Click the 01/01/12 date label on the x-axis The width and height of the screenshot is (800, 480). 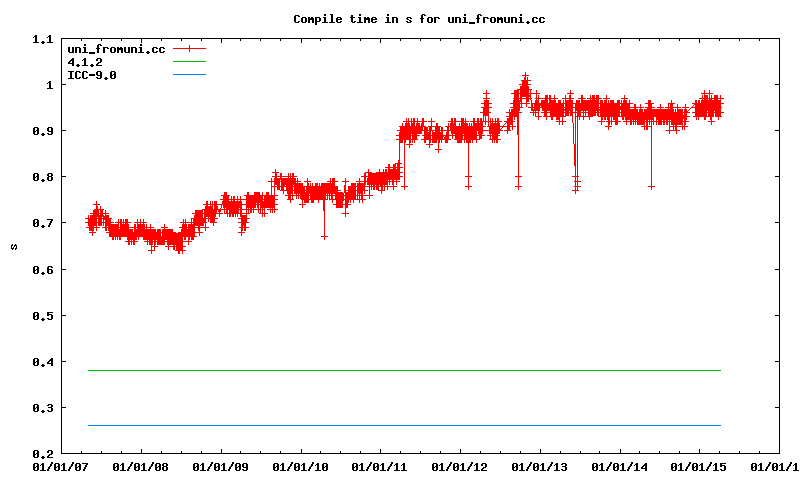460,466
